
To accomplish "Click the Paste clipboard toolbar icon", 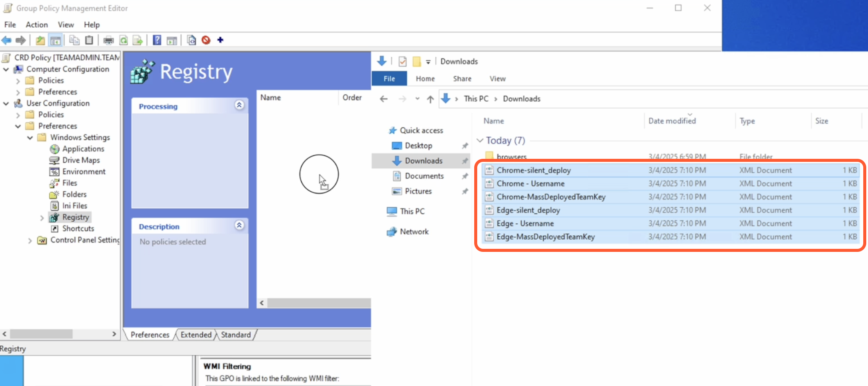I will tap(89, 40).
